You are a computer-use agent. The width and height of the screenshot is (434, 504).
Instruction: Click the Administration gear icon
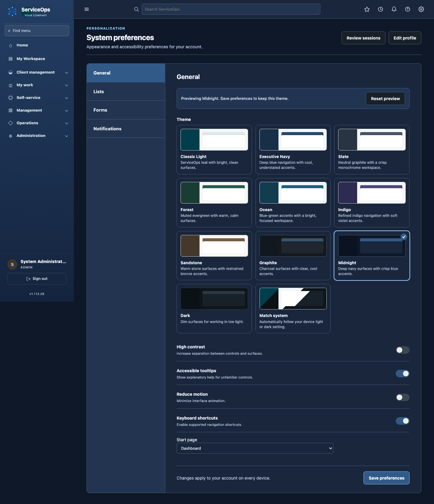(11, 136)
